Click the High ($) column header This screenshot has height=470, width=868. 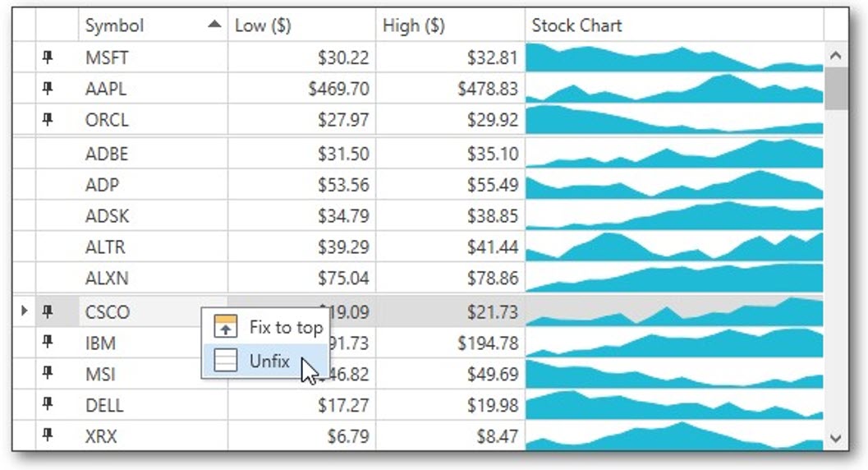449,25
